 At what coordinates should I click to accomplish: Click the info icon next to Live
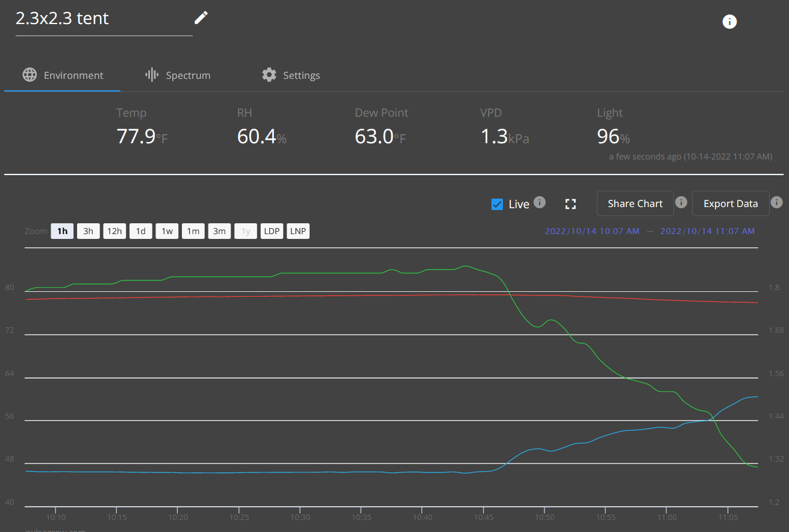tap(540, 202)
